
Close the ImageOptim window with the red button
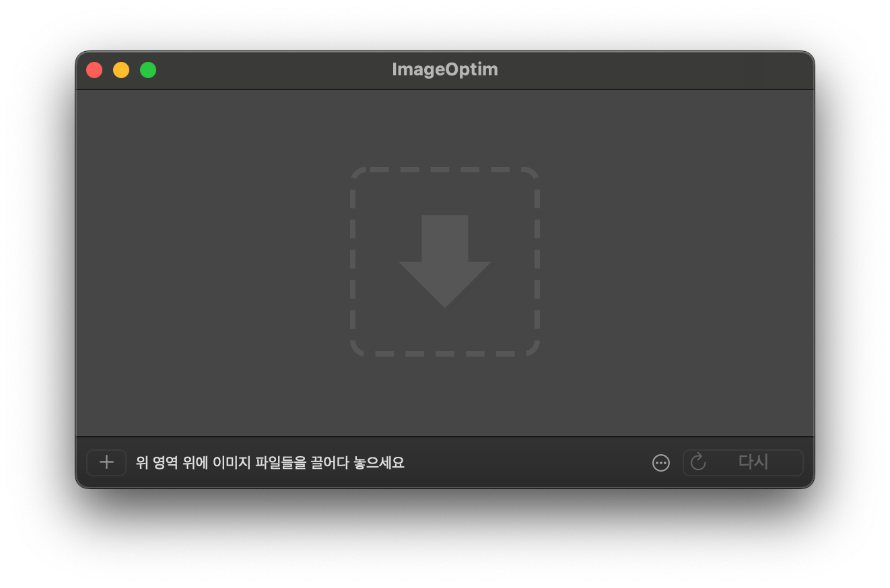point(94,70)
